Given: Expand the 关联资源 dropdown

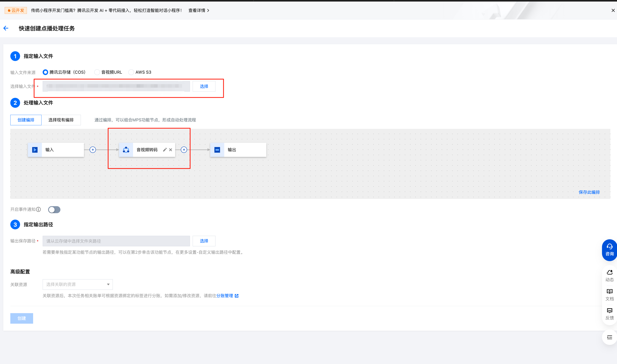Looking at the screenshot, I should [78, 284].
